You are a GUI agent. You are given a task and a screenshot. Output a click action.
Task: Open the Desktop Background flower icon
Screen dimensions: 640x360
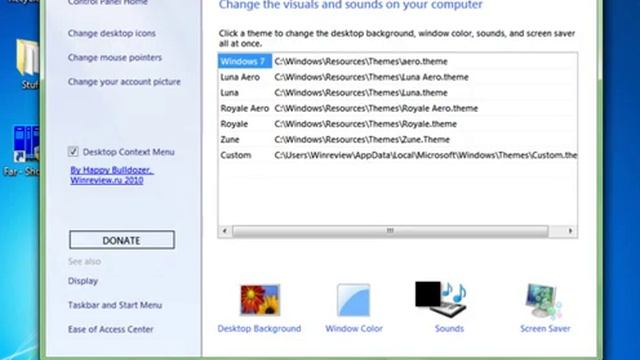260,300
